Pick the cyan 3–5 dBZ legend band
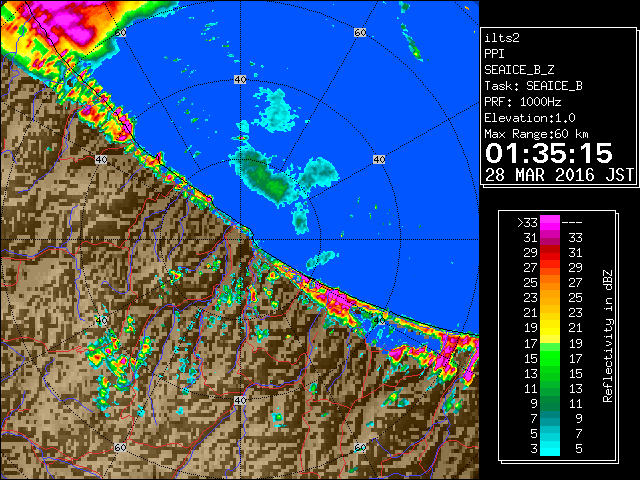Screen dimensions: 640x480 tap(550, 448)
